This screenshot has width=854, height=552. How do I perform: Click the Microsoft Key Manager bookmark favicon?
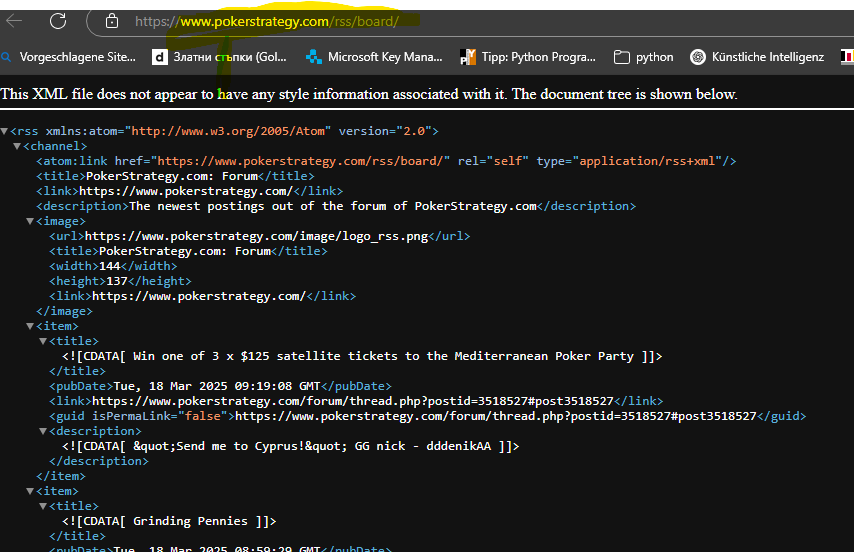[314, 57]
